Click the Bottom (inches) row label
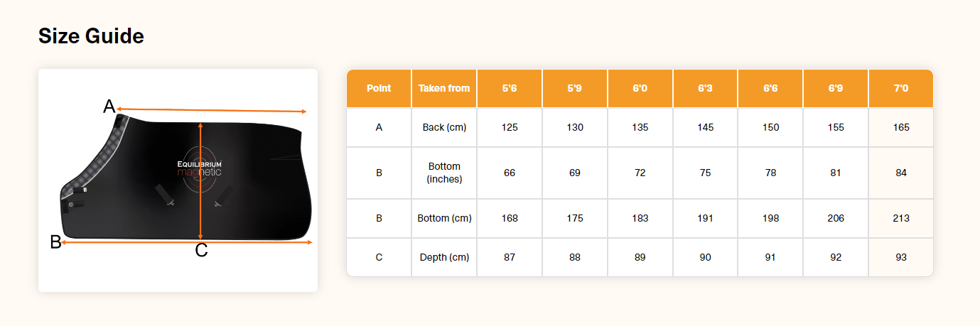This screenshot has width=980, height=326. [x=444, y=173]
